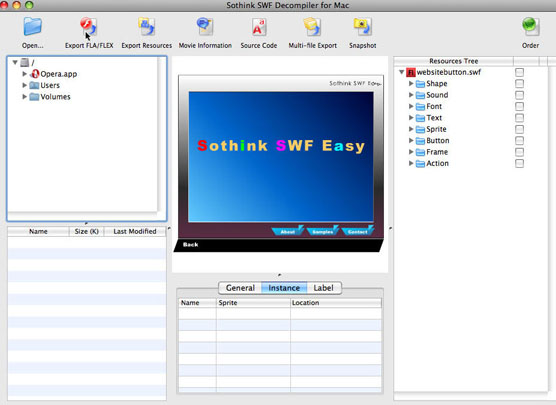Expand the Opera.app tree node
Screen dimensions: 556x405
tap(24, 74)
